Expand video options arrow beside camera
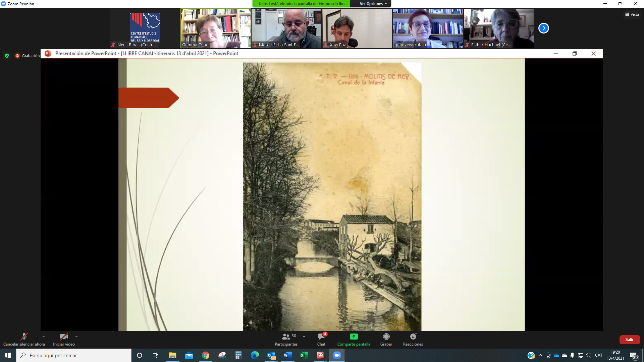The width and height of the screenshot is (644, 362). pyautogui.click(x=76, y=337)
